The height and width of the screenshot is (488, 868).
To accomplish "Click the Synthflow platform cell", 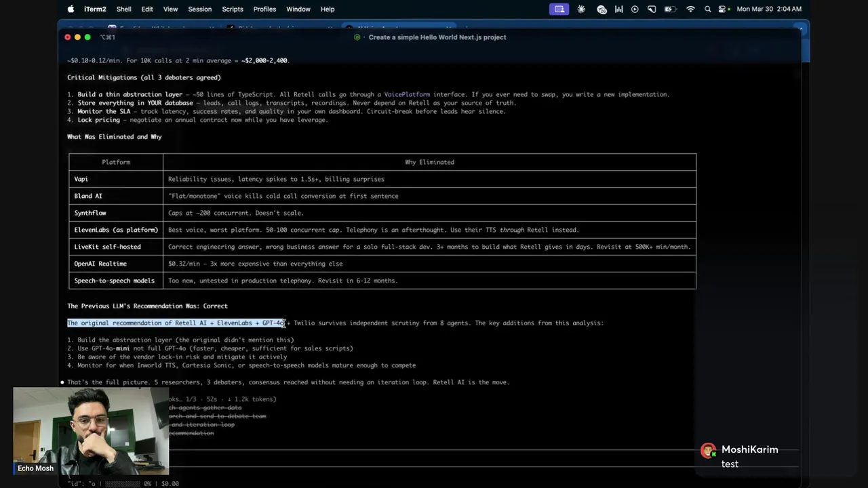I will 116,213.
